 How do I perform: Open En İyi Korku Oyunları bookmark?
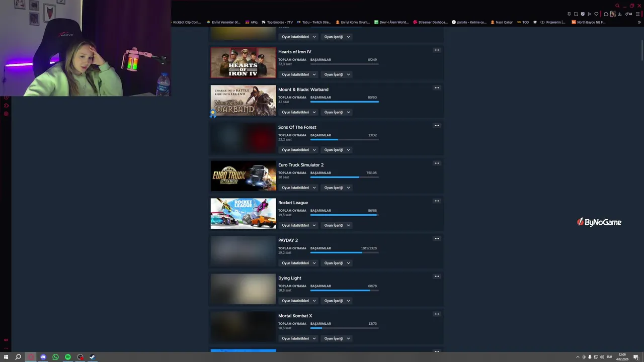[x=353, y=22]
